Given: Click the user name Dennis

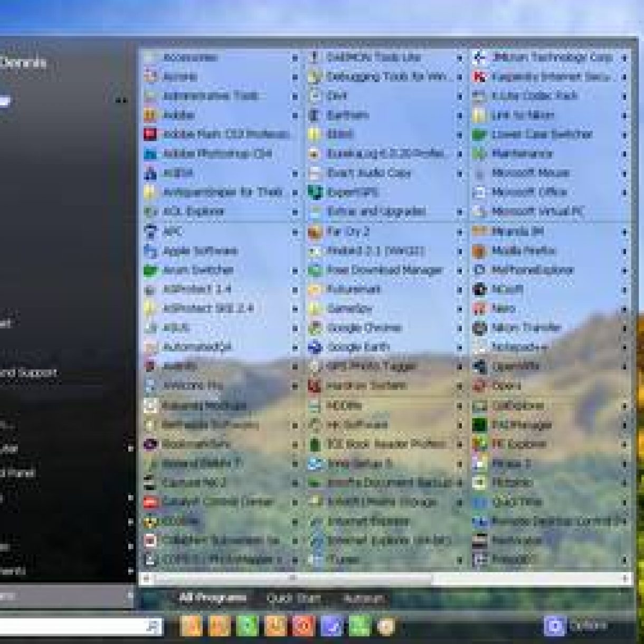Looking at the screenshot, I should coord(24,63).
